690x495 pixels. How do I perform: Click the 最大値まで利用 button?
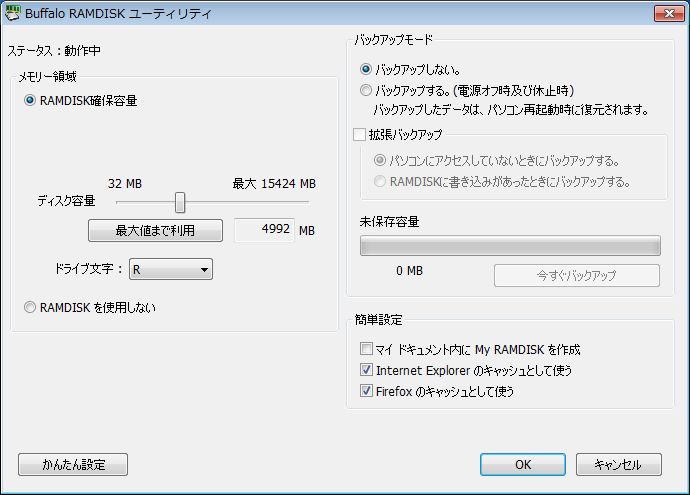click(155, 230)
